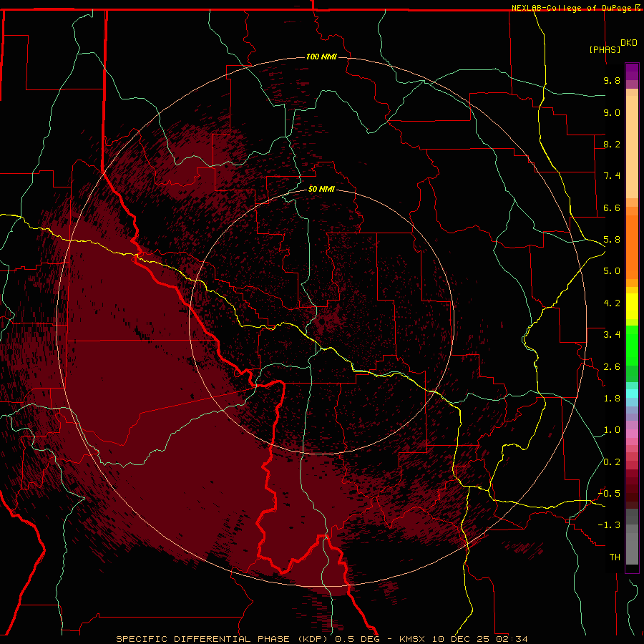The width and height of the screenshot is (644, 644).
Task: Click the KMSX station ID in the caption
Action: tap(411, 639)
